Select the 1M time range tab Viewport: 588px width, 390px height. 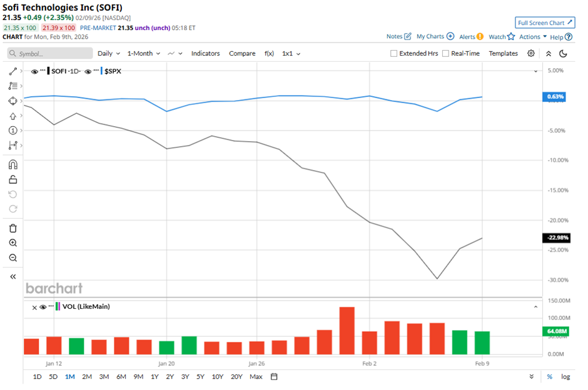(x=70, y=376)
